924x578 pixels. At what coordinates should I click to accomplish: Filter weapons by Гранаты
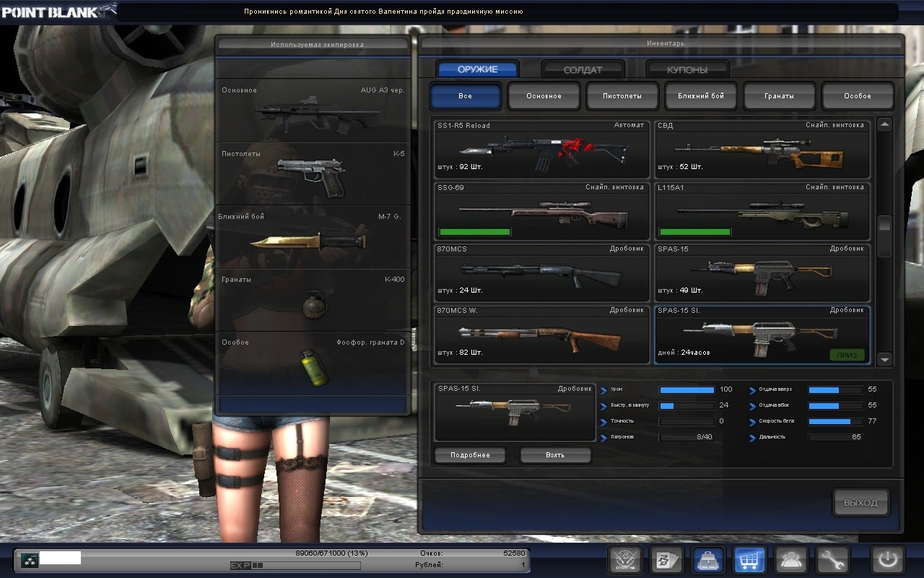click(x=780, y=95)
